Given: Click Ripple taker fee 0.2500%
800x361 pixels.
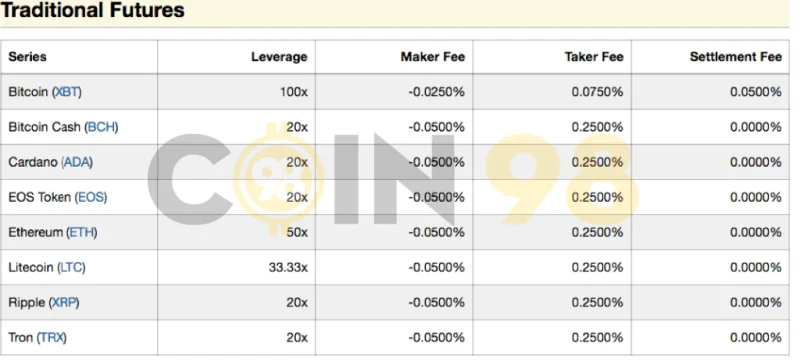Looking at the screenshot, I should [x=597, y=302].
